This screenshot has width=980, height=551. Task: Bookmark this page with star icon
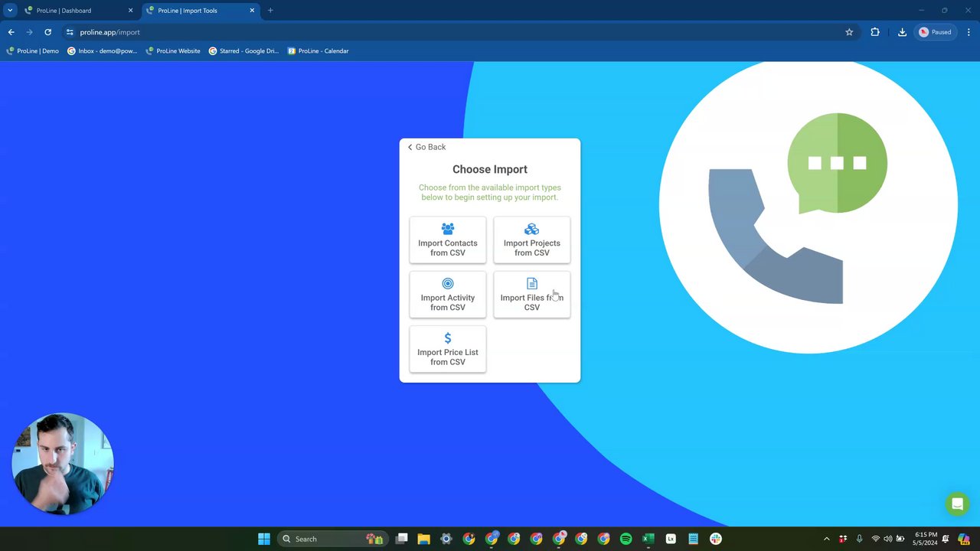849,32
